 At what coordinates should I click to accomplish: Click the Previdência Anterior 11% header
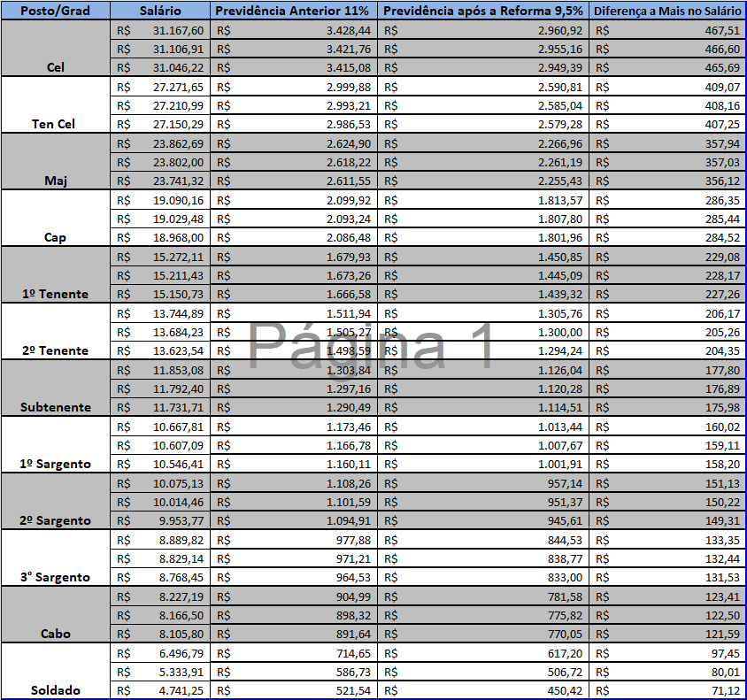click(294, 12)
